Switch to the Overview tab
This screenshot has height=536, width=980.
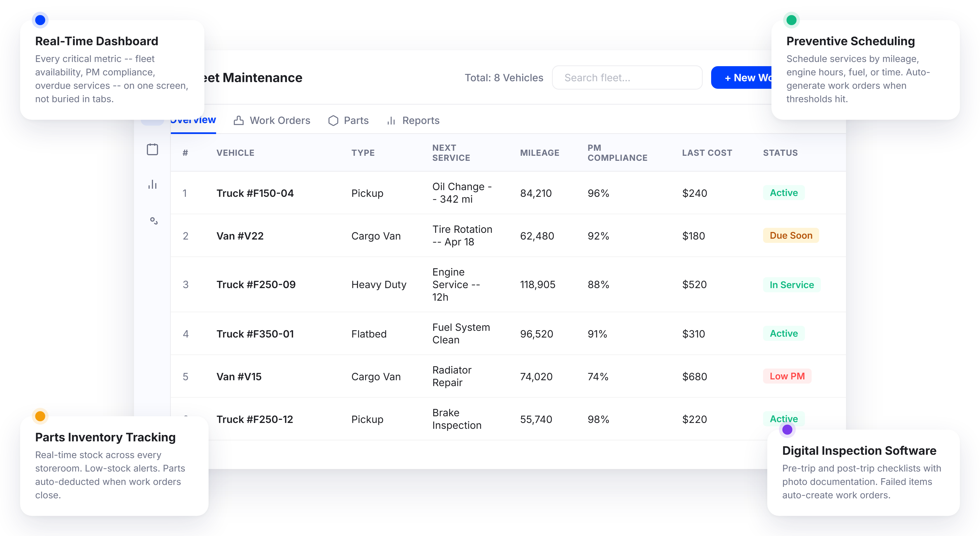[193, 123]
